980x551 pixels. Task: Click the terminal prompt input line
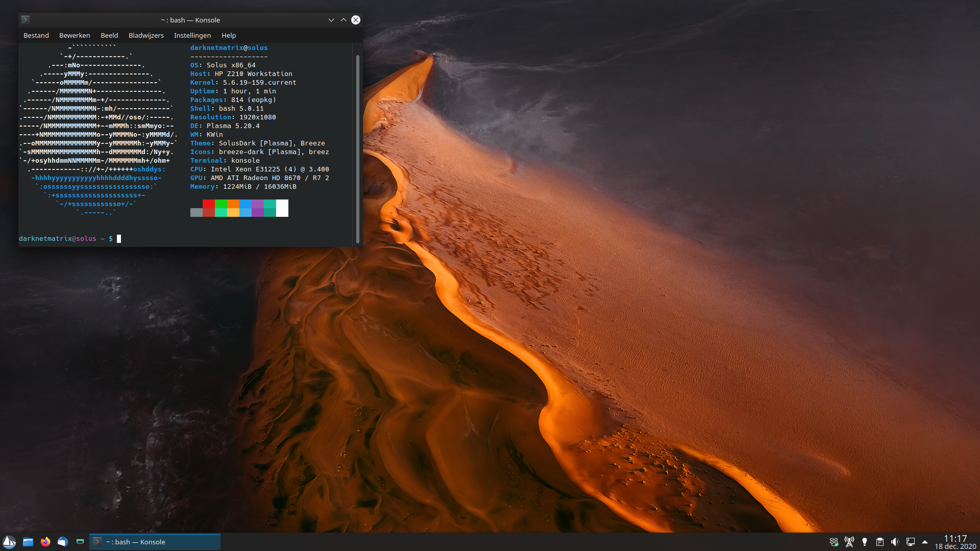pyautogui.click(x=185, y=238)
